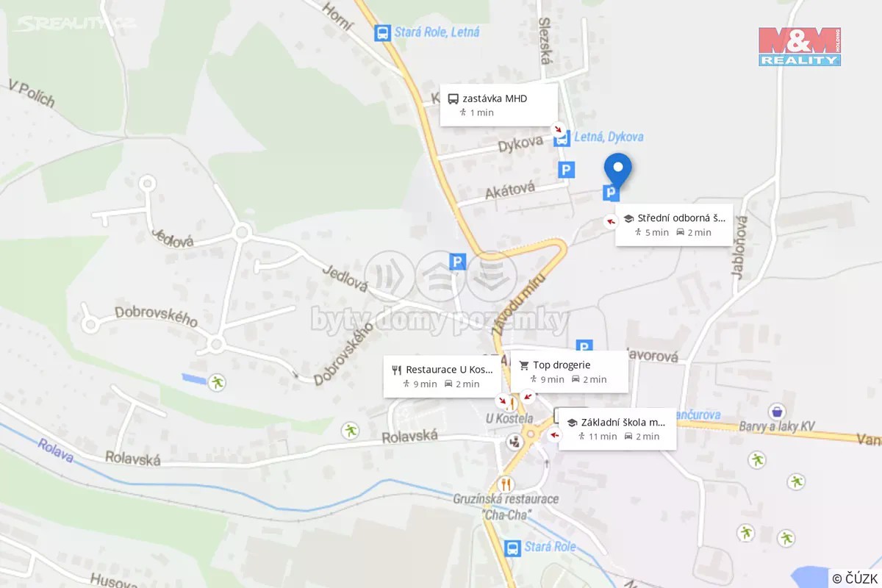Select the Stará Role, Letná bus stop icon
The height and width of the screenshot is (588, 882).
382,33
